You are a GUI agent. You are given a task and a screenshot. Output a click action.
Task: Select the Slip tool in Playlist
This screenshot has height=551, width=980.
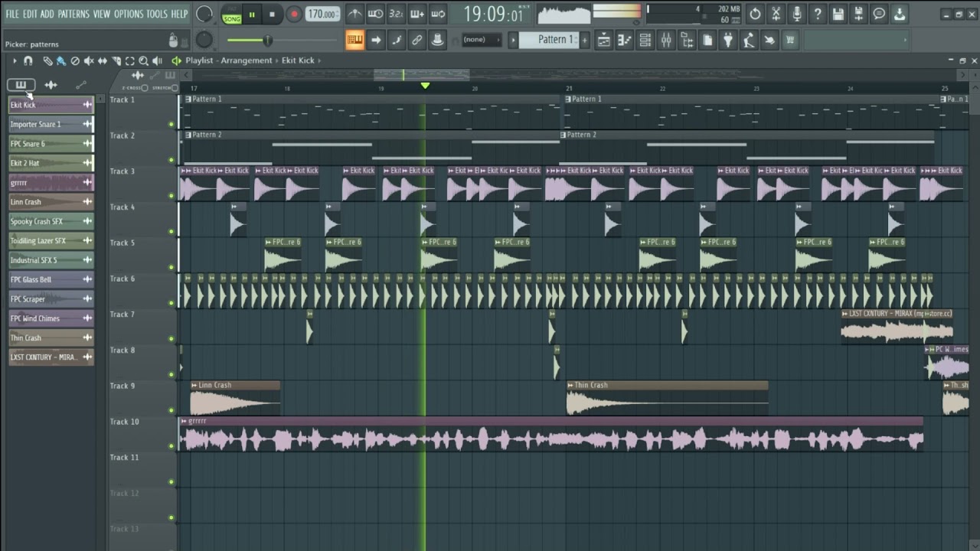102,60
